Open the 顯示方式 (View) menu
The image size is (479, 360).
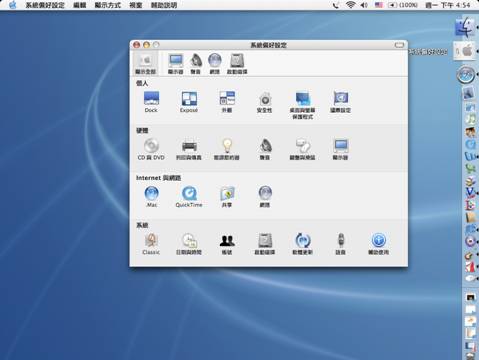click(x=107, y=5)
